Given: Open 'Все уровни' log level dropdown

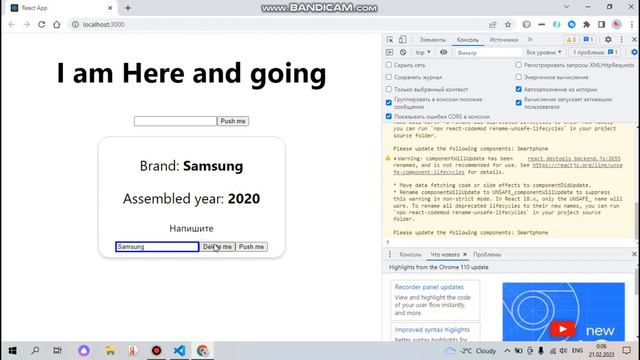Looking at the screenshot, I should tap(544, 52).
